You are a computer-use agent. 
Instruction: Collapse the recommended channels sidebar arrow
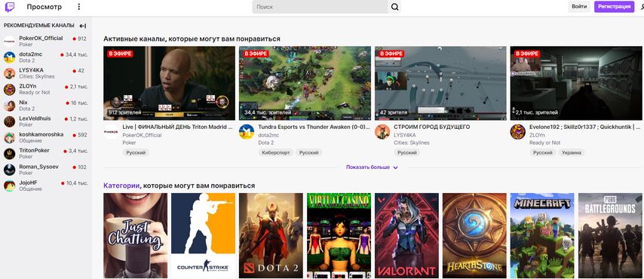click(x=82, y=26)
